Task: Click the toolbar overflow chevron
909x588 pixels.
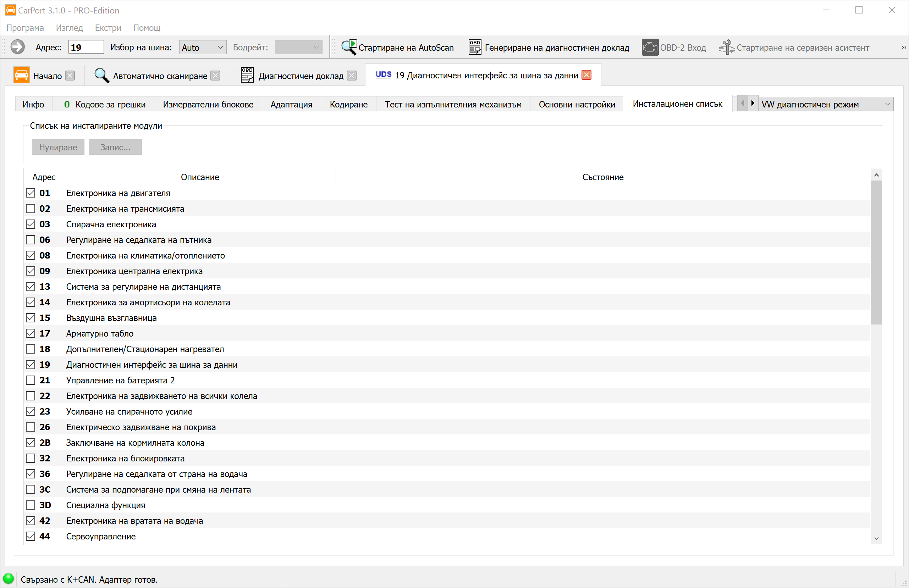Action: pyautogui.click(x=904, y=48)
